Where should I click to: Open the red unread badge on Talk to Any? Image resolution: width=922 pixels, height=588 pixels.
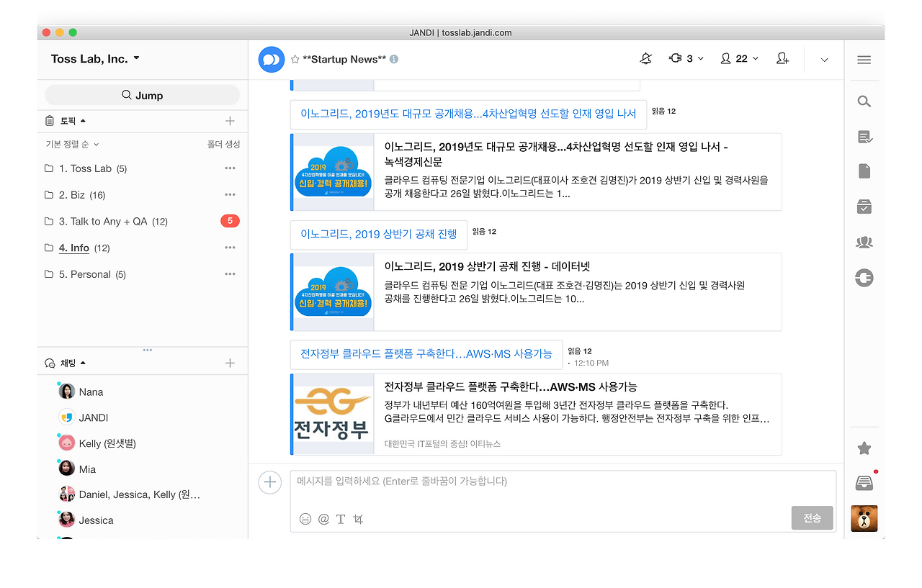click(230, 220)
